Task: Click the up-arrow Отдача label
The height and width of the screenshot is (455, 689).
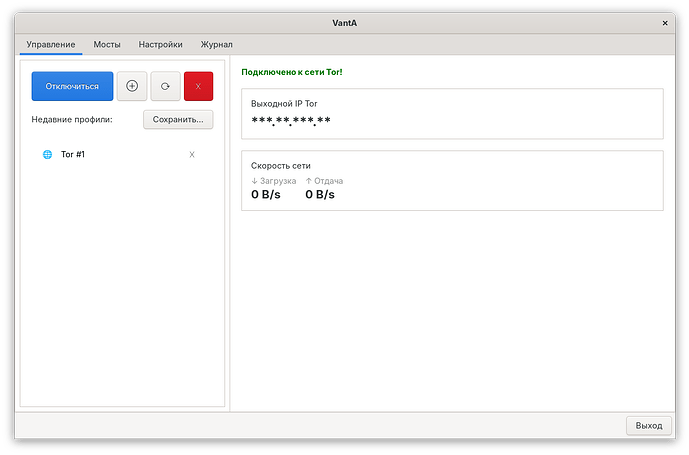Action: tap(324, 181)
